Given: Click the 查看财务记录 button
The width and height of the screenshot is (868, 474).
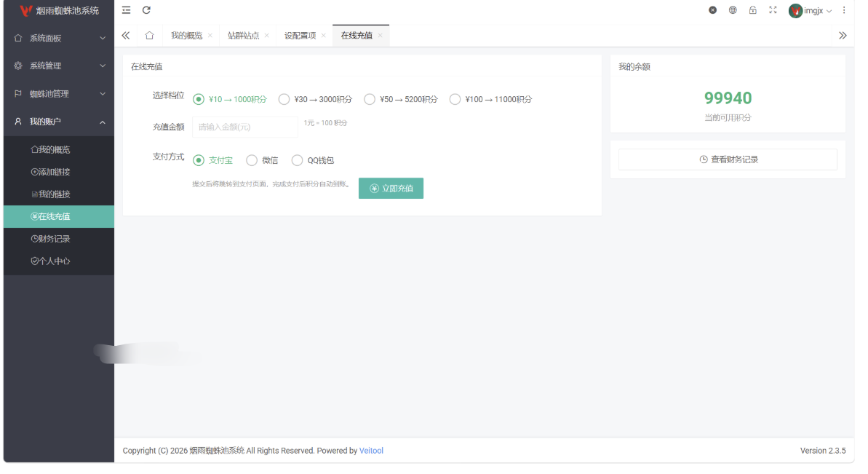Looking at the screenshot, I should (728, 159).
